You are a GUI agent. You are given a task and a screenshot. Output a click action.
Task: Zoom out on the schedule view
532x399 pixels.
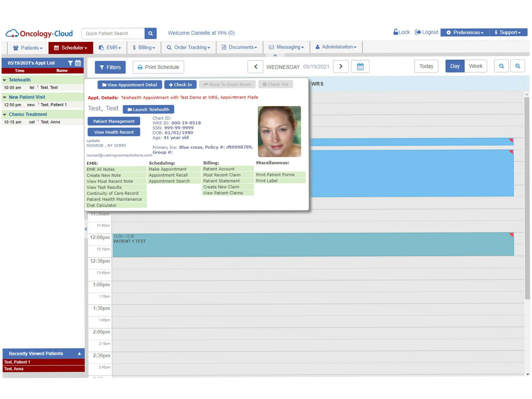coord(501,66)
